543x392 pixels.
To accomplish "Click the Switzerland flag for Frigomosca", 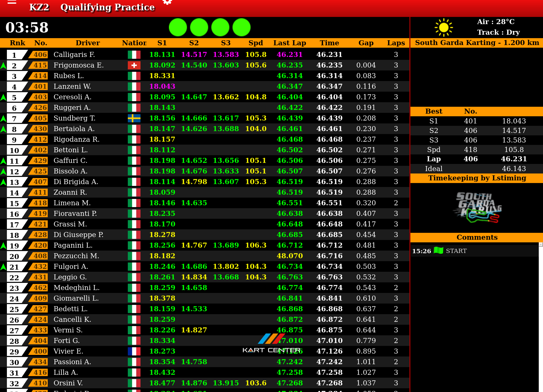I will (134, 65).
